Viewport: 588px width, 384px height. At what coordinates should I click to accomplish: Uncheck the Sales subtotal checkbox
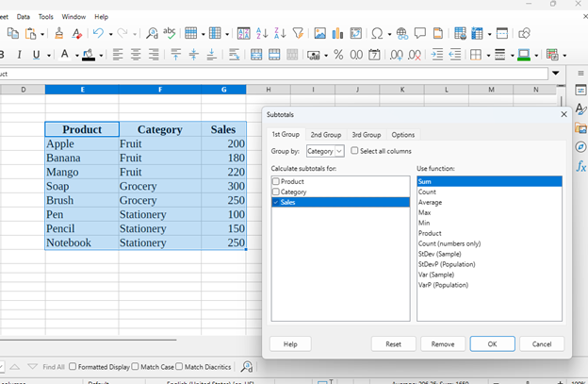click(x=276, y=202)
